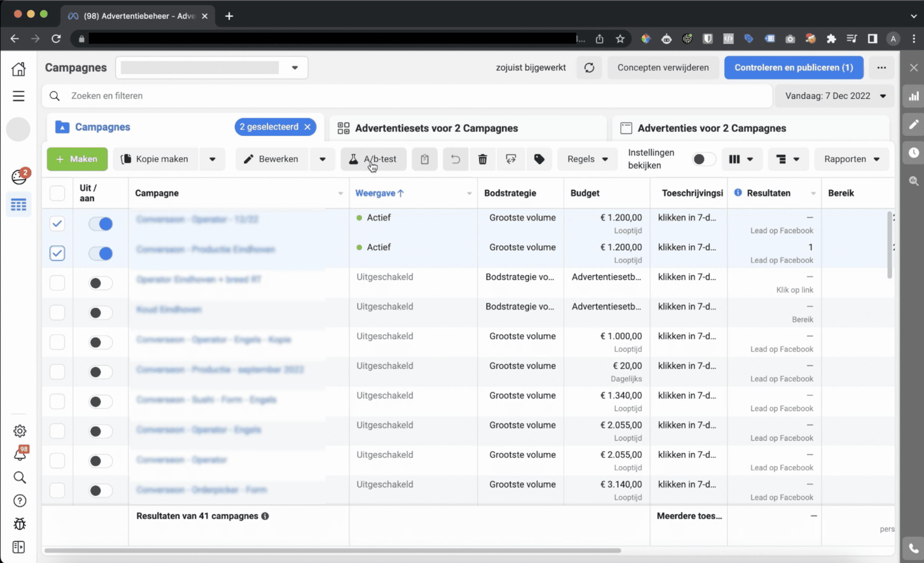Viewport: 924px width, 563px height.
Task: Click the magnifier inspect icon in right panel
Action: (x=913, y=181)
